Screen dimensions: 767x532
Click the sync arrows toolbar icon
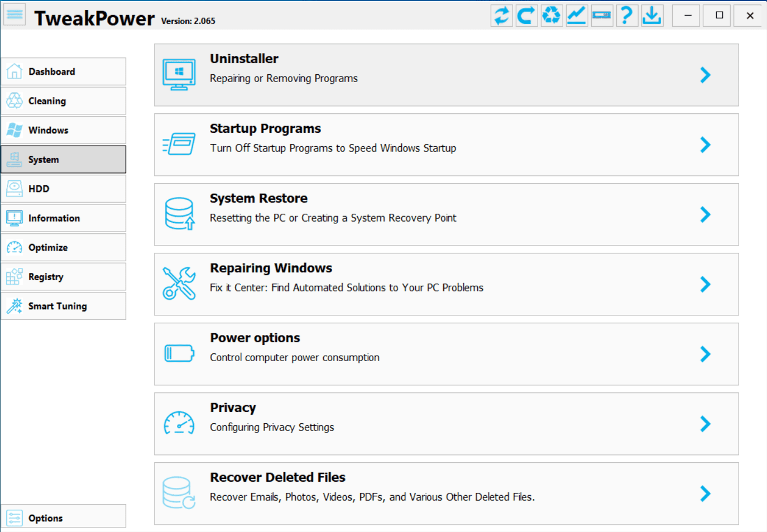tap(501, 15)
